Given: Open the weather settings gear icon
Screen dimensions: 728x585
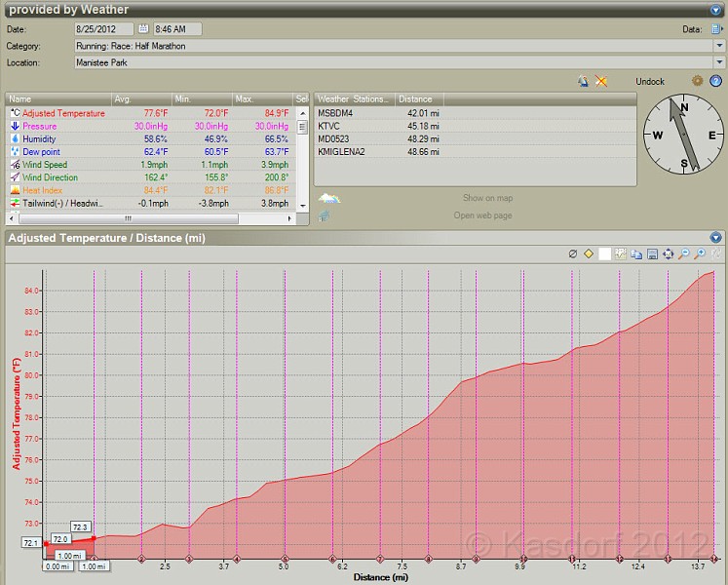Looking at the screenshot, I should (x=698, y=81).
